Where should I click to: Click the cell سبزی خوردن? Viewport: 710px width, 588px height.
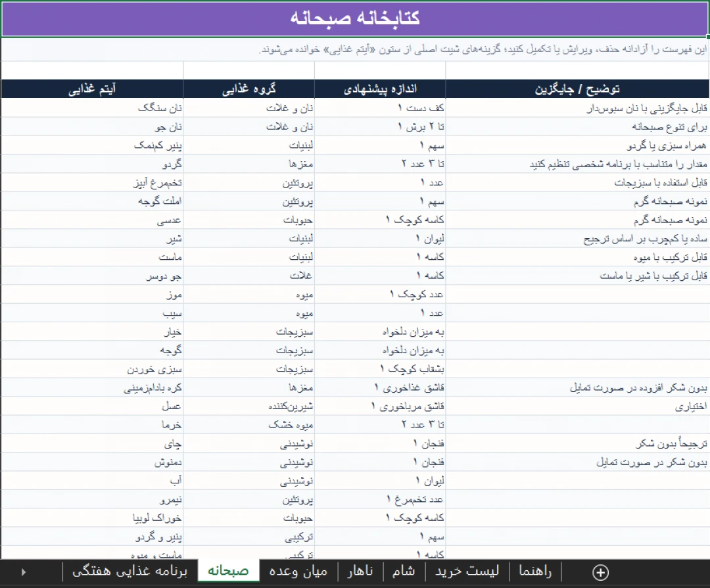[x=93, y=369]
